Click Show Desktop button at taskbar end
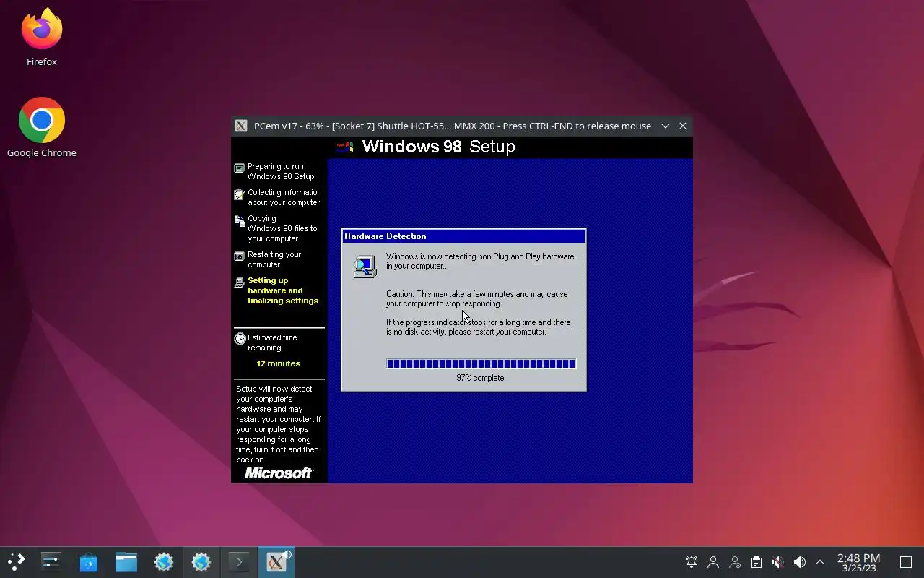Screen dimensions: 924x578 coord(906,562)
